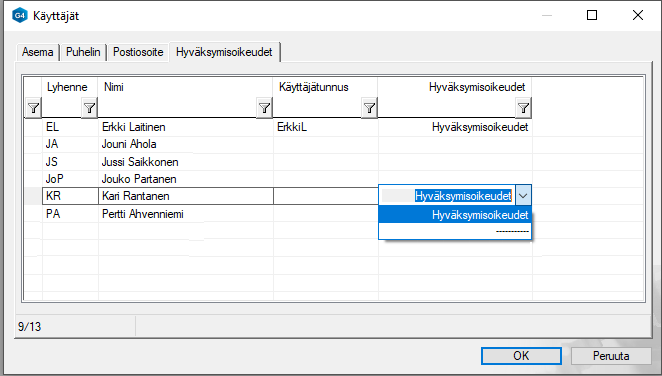This screenshot has height=376, width=662.
Task: Confirm with the OK button
Action: tap(521, 356)
